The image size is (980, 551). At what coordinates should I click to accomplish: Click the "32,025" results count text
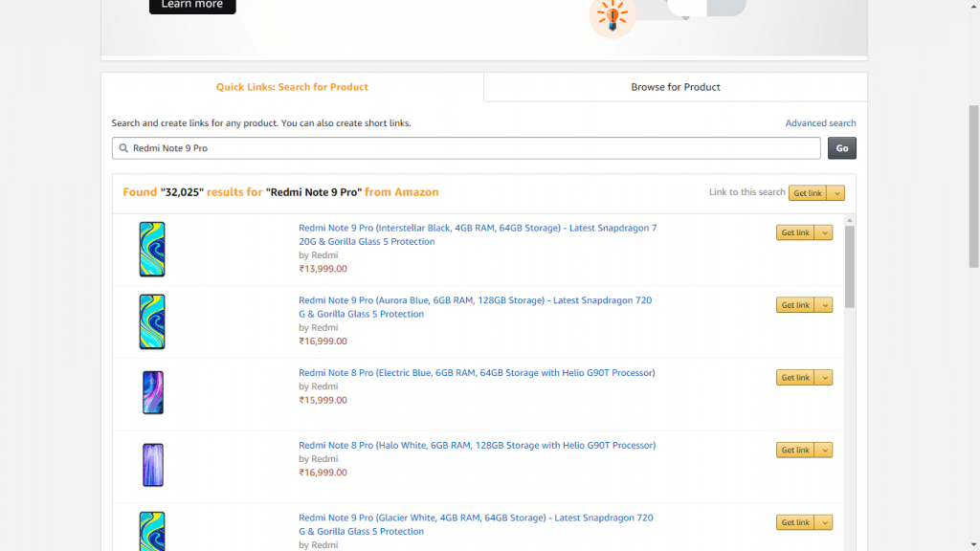[x=182, y=192]
